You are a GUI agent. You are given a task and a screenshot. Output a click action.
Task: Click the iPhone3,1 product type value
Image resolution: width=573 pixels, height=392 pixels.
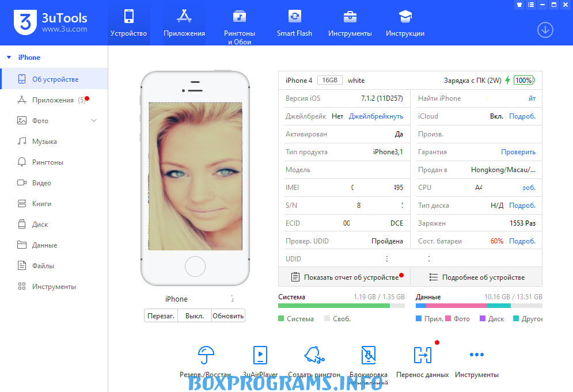pos(388,152)
